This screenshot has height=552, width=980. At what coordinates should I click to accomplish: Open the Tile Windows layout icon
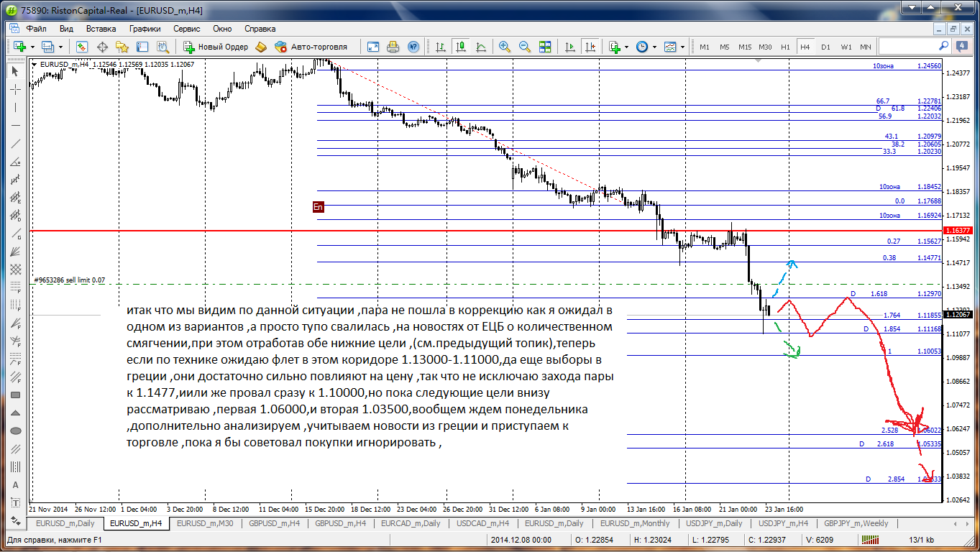click(x=545, y=47)
